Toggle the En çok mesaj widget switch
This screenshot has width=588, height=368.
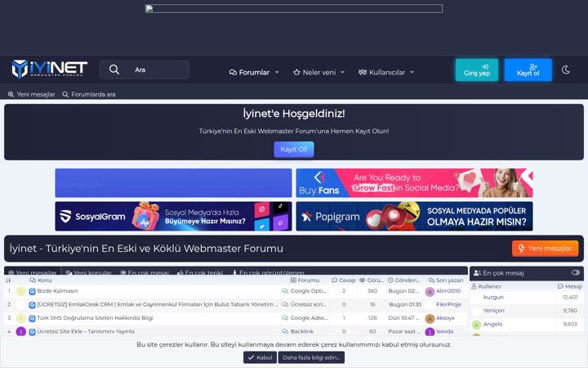point(576,272)
